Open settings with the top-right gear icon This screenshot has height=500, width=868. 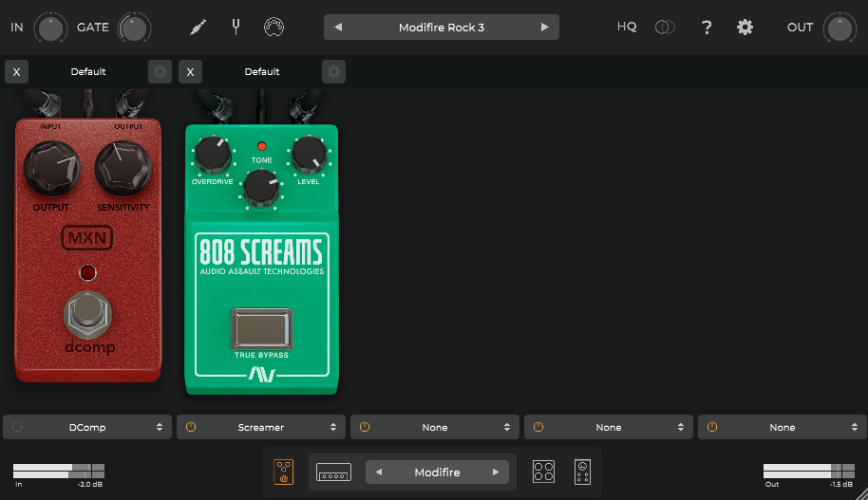[x=745, y=28]
